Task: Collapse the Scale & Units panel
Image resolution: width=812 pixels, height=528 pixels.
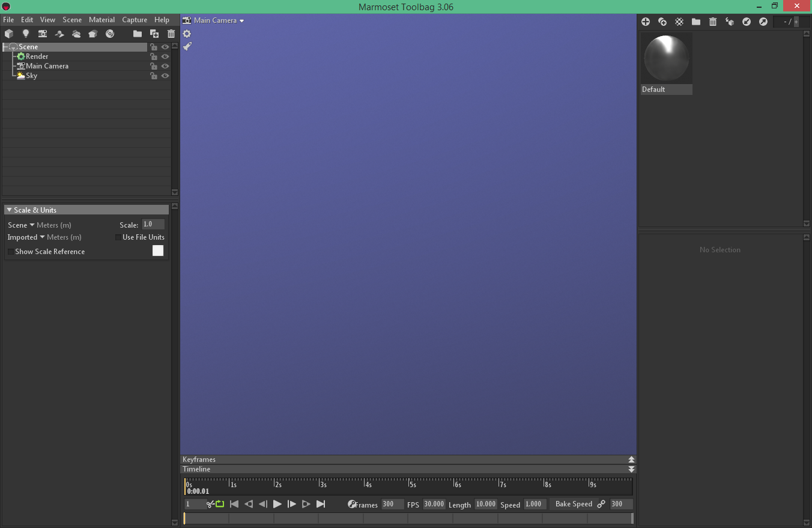Action: [x=9, y=210]
